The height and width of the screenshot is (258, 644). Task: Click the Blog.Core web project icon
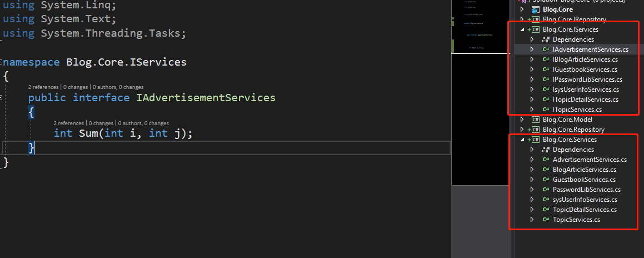[x=536, y=9]
